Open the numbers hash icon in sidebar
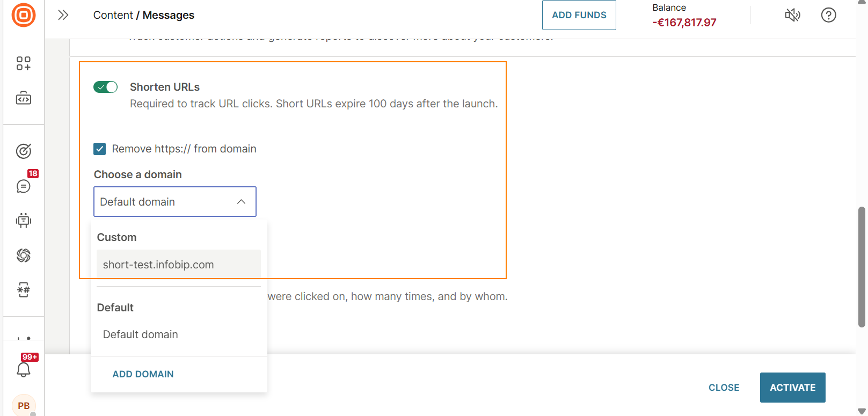 (x=24, y=290)
